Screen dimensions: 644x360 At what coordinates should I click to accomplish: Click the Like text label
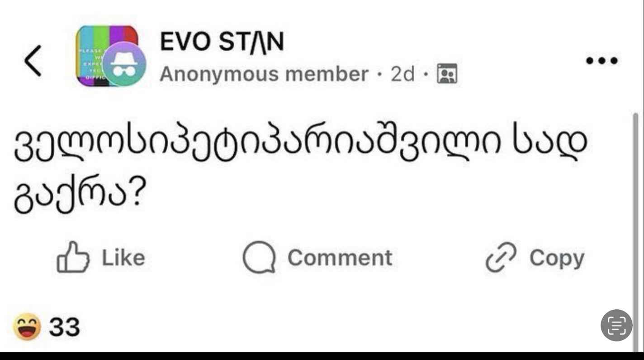coord(123,258)
